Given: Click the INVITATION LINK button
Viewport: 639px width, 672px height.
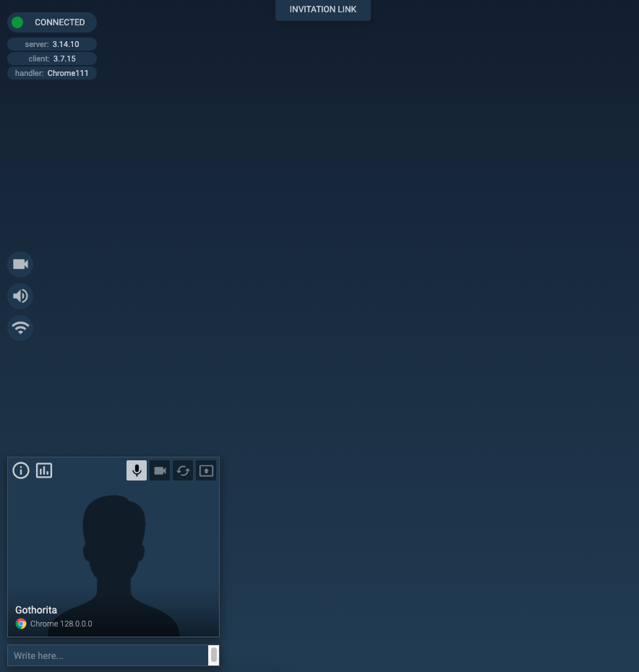Looking at the screenshot, I should (322, 9).
